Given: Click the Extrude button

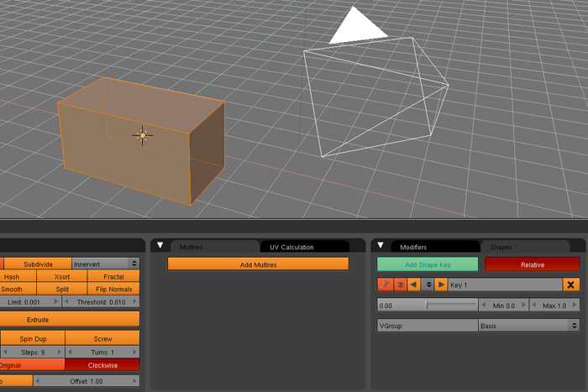Looking at the screenshot, I should (x=70, y=319).
